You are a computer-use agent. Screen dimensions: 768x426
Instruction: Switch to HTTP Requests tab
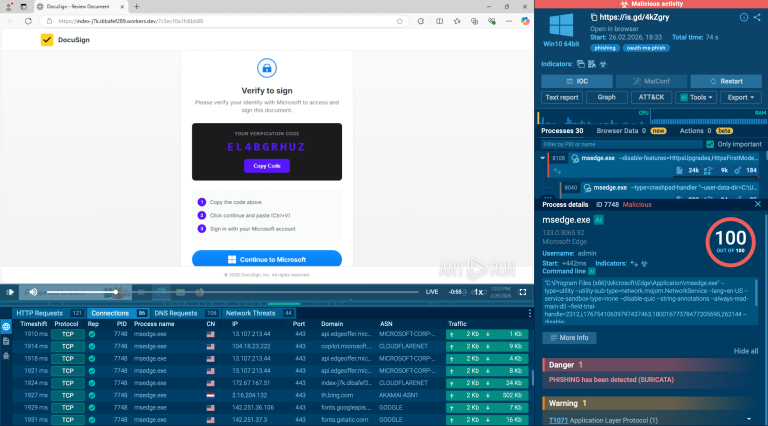pyautogui.click(x=48, y=313)
